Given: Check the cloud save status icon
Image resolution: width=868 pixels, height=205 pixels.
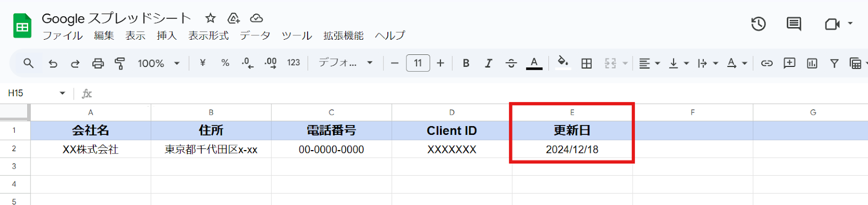Looking at the screenshot, I should tap(256, 18).
